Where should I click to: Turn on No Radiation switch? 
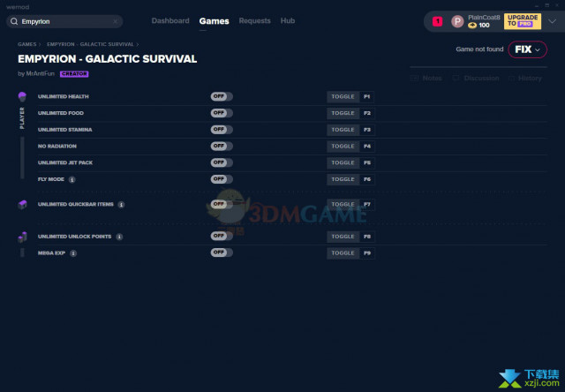pos(222,147)
